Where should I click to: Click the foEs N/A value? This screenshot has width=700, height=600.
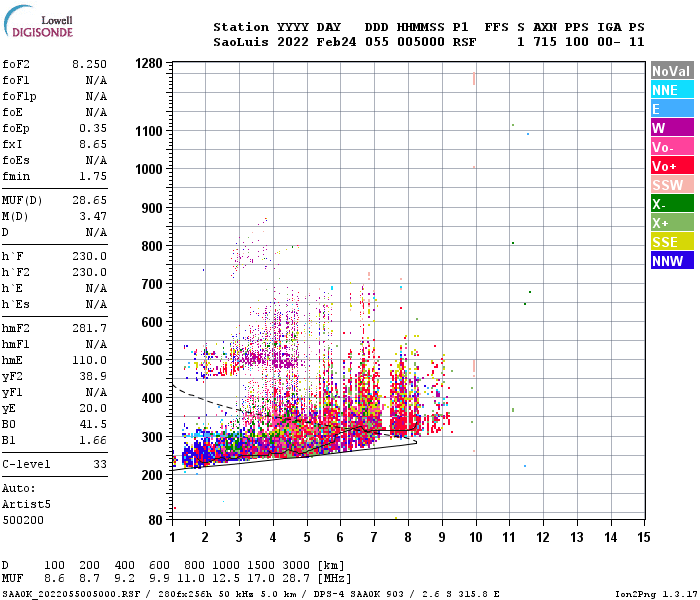pyautogui.click(x=96, y=160)
